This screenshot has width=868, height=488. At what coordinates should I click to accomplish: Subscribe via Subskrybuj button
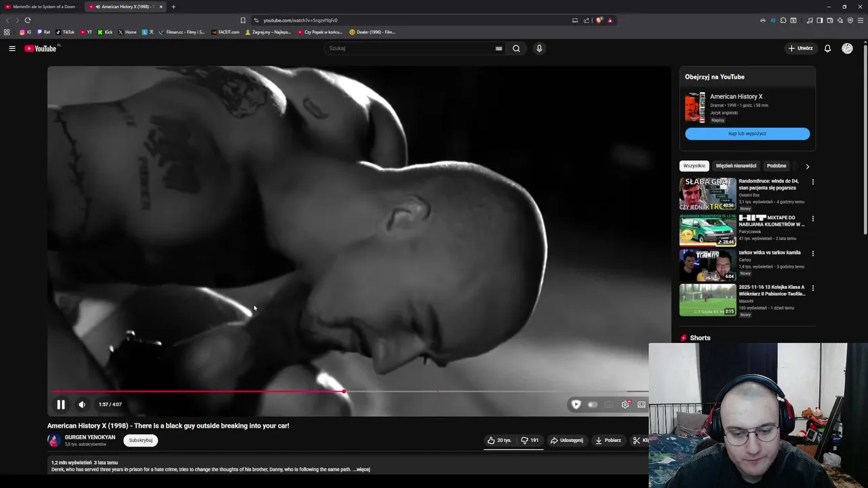pos(140,440)
